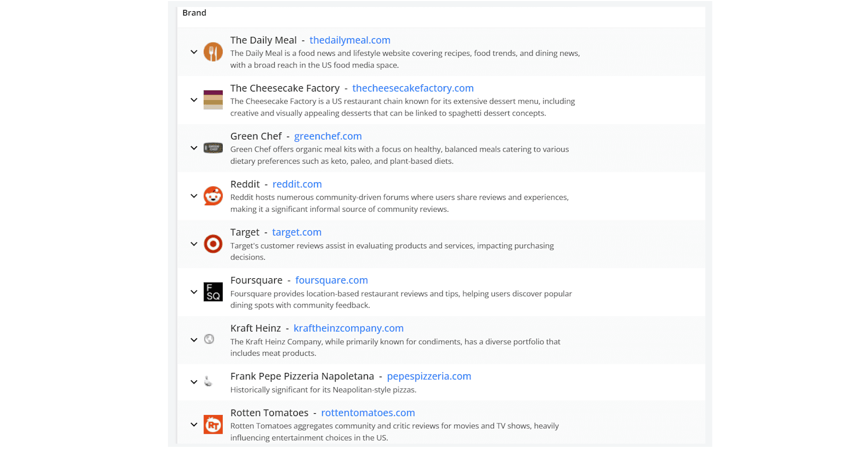868x449 pixels.
Task: Expand the Green Chef row chevron
Action: [194, 148]
